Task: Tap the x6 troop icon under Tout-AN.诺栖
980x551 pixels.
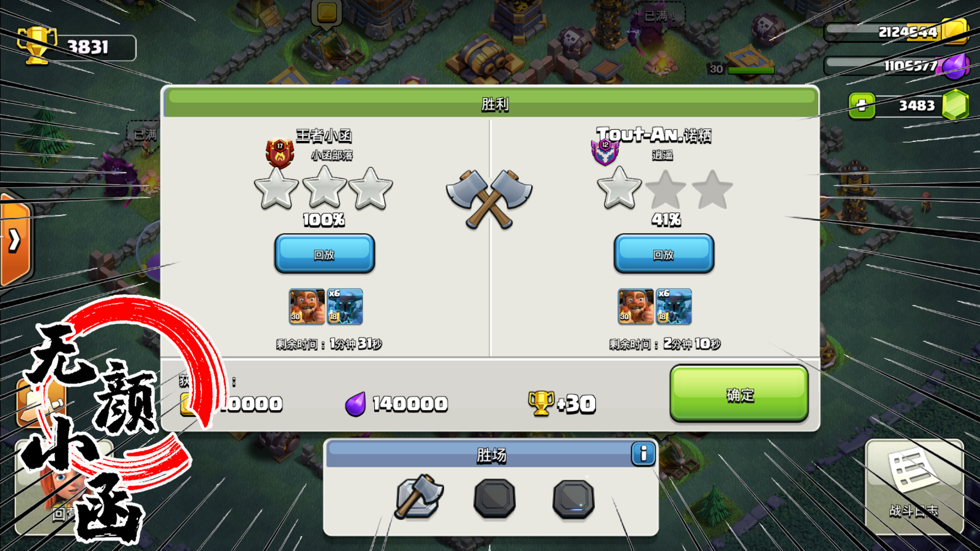Action: [x=674, y=306]
